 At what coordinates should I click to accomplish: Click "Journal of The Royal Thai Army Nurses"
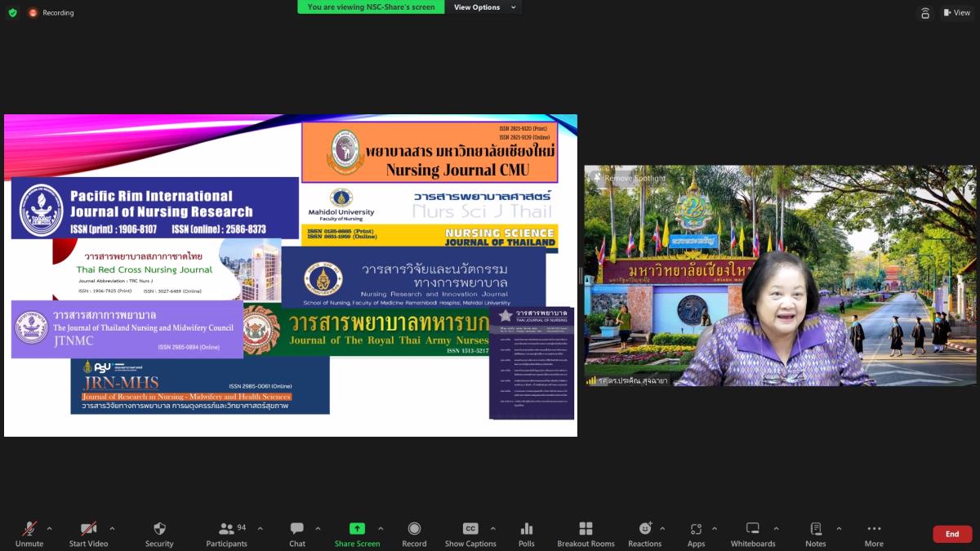(x=388, y=340)
